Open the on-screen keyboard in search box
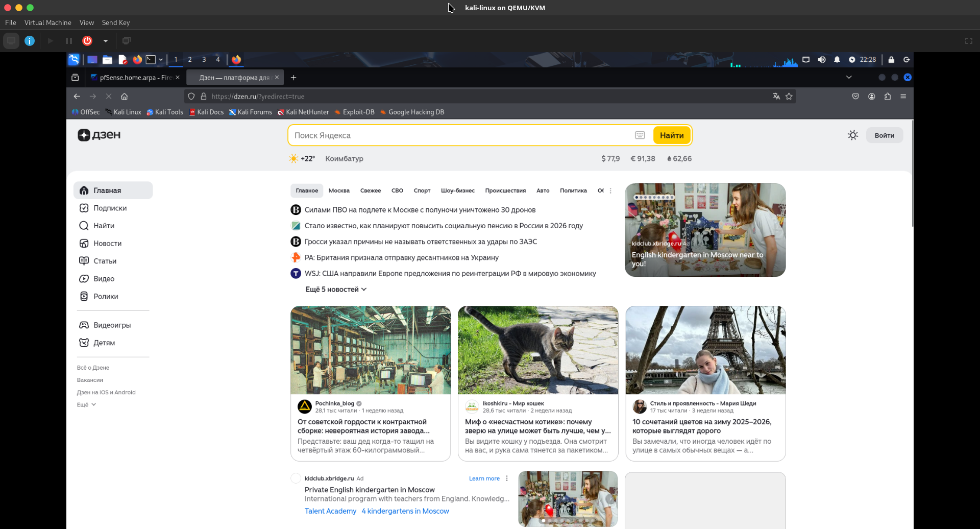The width and height of the screenshot is (980, 529). (640, 135)
